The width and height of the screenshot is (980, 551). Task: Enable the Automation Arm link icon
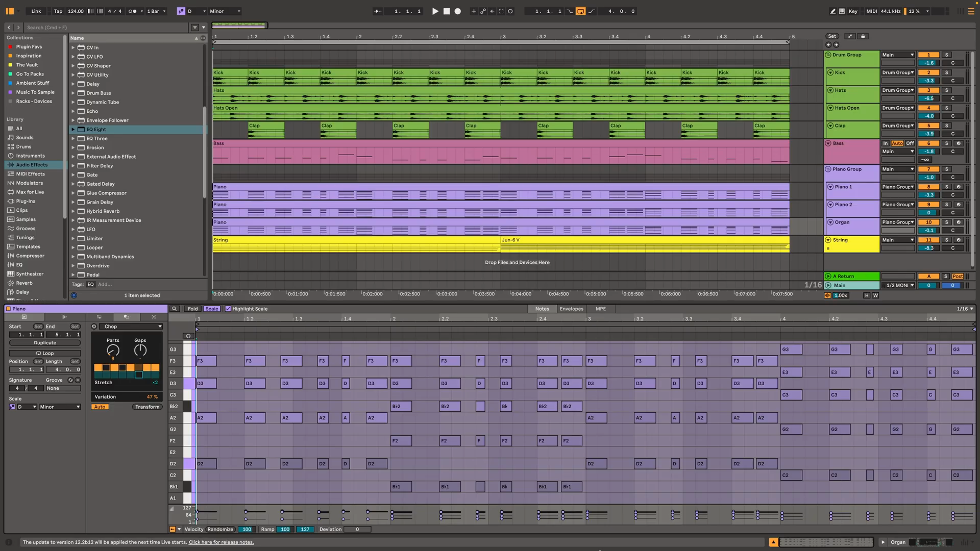[483, 11]
